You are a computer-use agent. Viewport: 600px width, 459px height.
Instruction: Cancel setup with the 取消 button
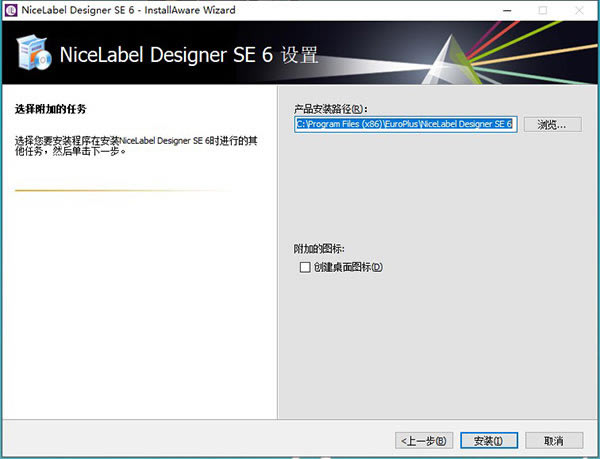point(555,440)
